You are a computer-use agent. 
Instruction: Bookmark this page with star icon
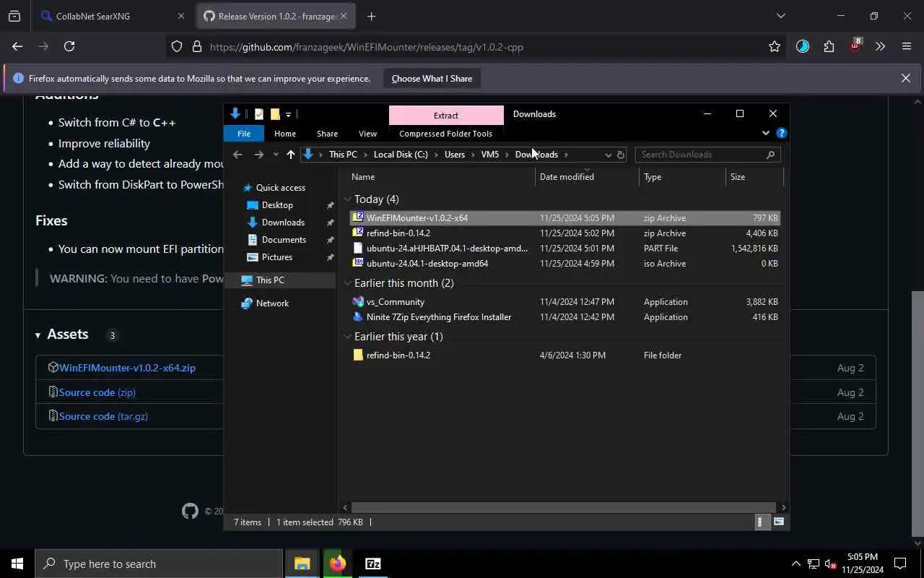[775, 47]
